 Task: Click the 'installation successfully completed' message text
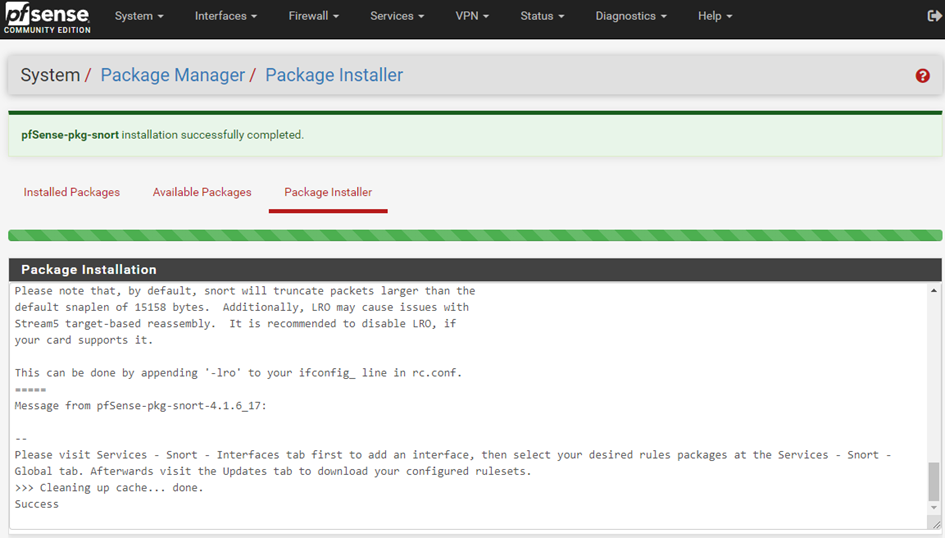[x=213, y=135]
